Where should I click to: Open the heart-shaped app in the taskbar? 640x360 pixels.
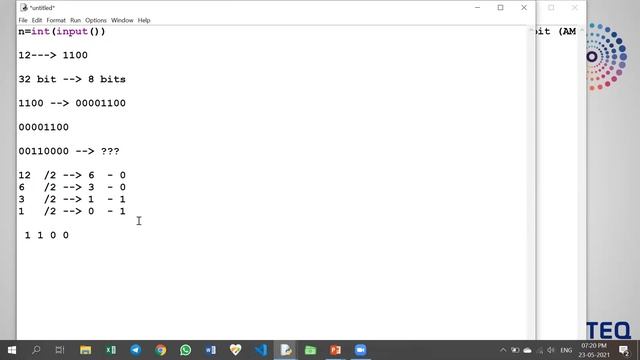236,350
